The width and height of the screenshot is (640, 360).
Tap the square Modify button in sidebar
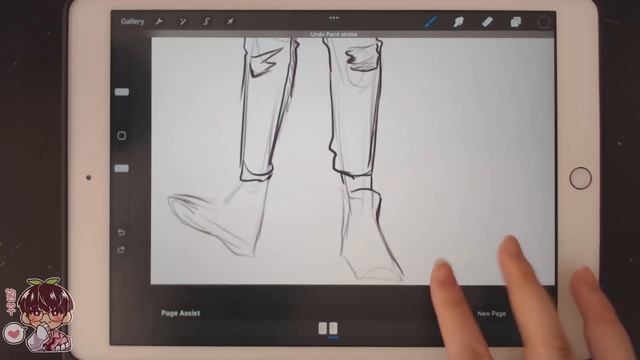122,136
